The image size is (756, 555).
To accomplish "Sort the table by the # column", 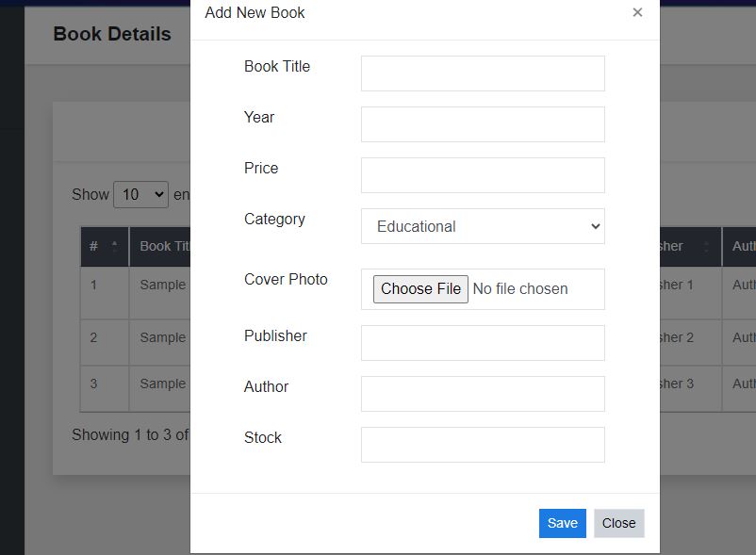I will tap(102, 246).
